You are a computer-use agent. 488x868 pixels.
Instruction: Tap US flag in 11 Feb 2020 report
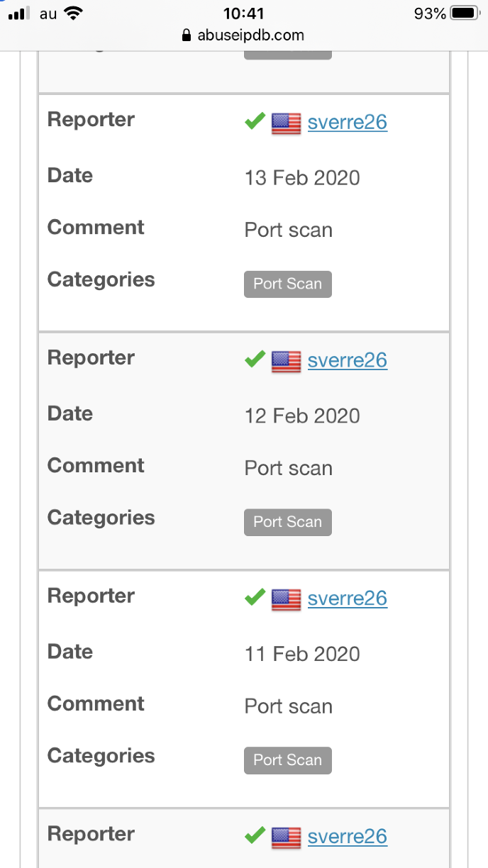tap(287, 599)
